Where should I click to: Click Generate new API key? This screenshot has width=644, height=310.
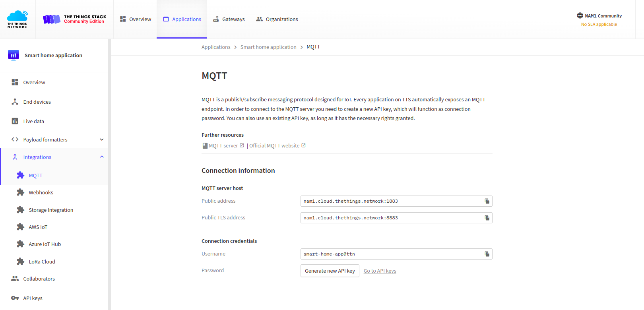330,271
